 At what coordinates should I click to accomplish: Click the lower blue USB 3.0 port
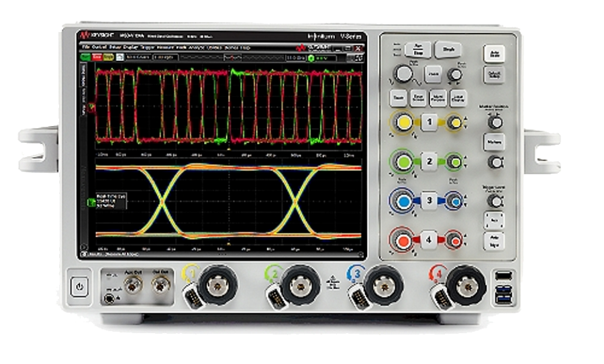click(503, 298)
